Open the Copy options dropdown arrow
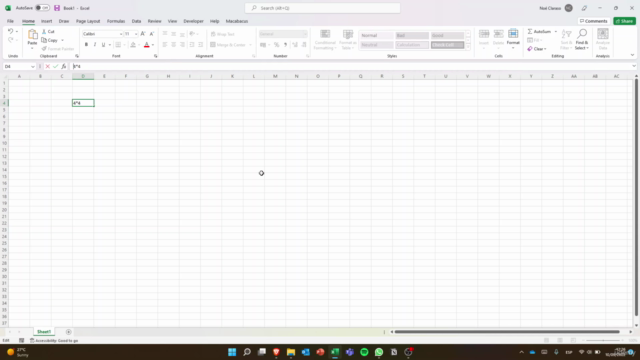Screen dimensions: 640x360 point(62,40)
